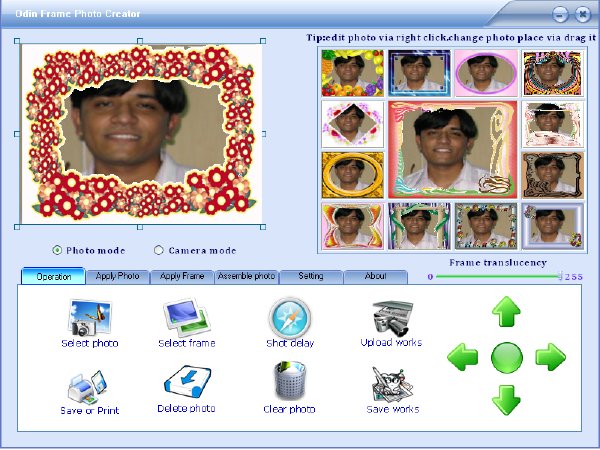Move photo up with green up arrow
The height and width of the screenshot is (450, 600).
click(x=506, y=311)
